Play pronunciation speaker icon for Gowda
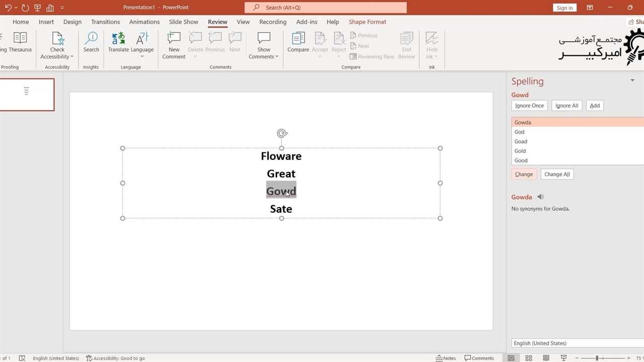The image size is (644, 362). pyautogui.click(x=540, y=197)
